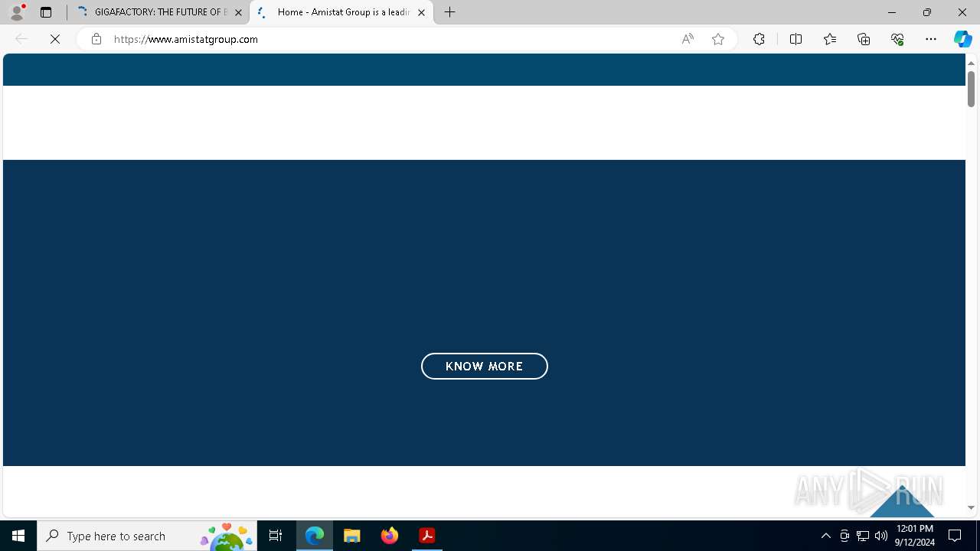Activate Read aloud icon
Screen dimensions: 980x551
tap(688, 39)
